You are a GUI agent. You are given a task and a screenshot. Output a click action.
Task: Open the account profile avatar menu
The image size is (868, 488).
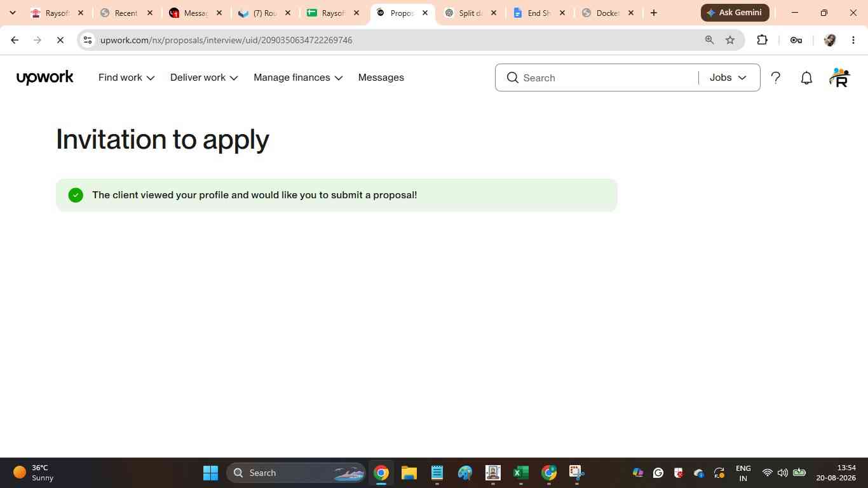tap(839, 78)
